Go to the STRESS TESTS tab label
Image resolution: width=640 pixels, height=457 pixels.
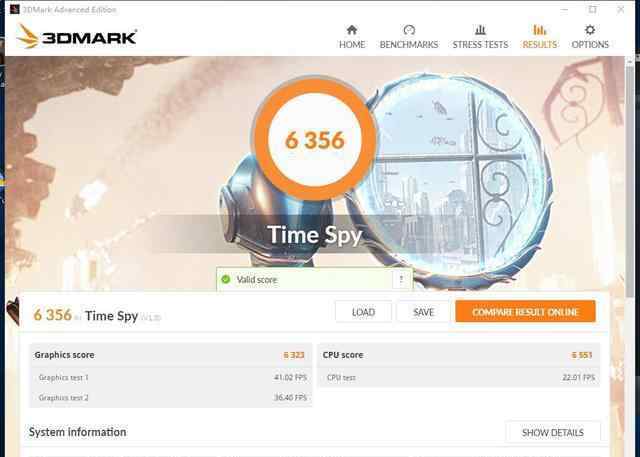pos(480,44)
